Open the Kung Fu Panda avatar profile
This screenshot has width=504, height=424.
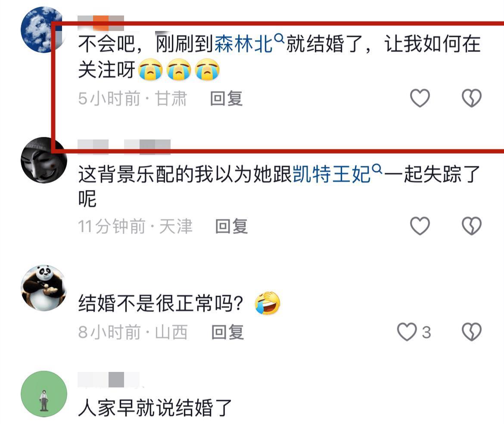tap(44, 288)
